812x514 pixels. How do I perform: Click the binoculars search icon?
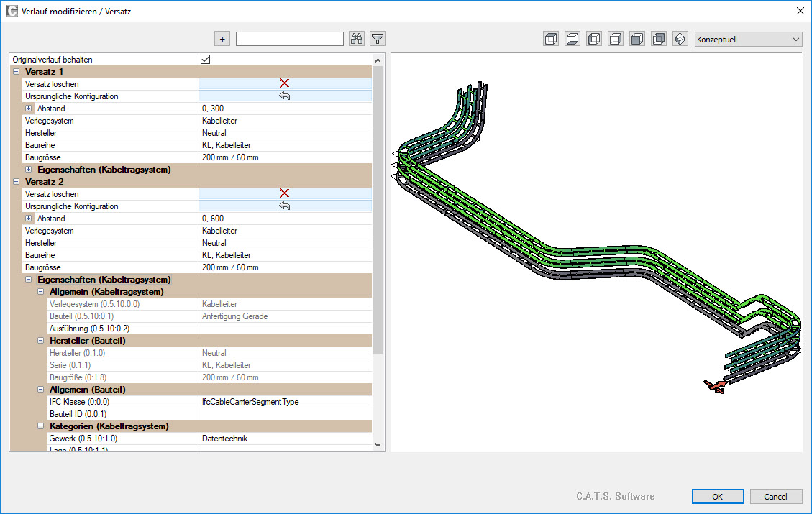pos(357,39)
